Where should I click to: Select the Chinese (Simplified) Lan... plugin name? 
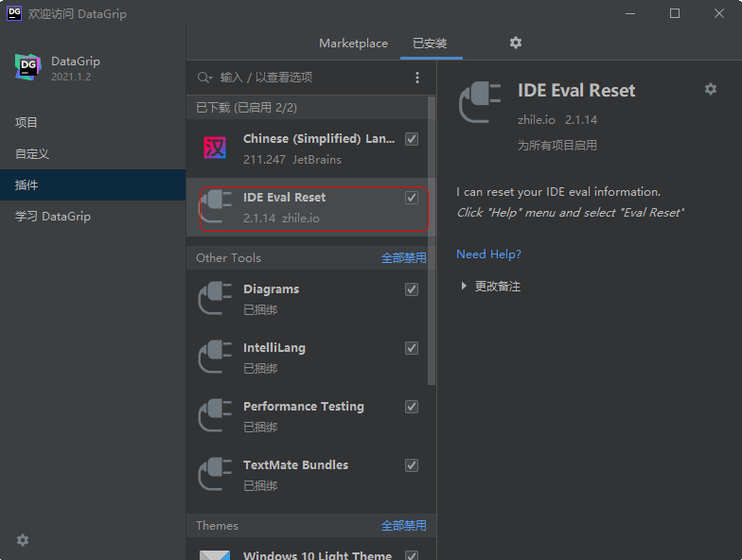318,138
